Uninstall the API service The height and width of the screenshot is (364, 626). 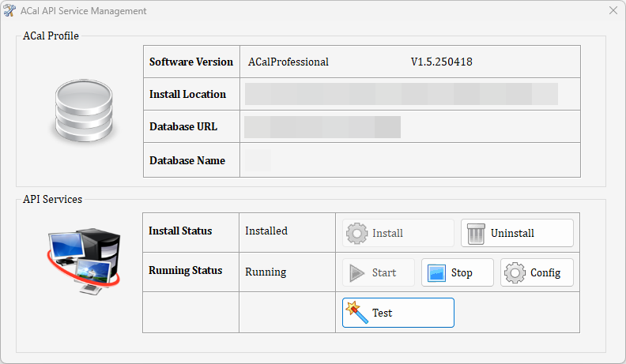click(517, 233)
